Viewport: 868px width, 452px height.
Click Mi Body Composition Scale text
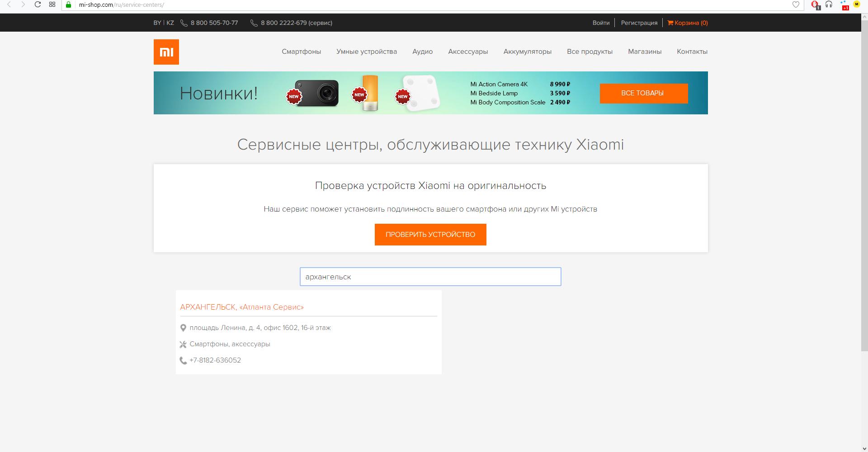(x=508, y=102)
